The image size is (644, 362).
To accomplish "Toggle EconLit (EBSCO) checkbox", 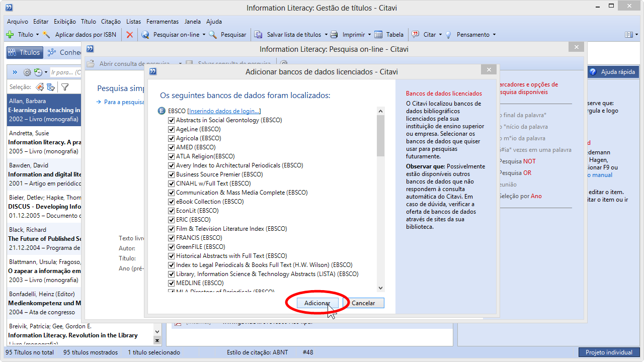I will [x=172, y=211].
